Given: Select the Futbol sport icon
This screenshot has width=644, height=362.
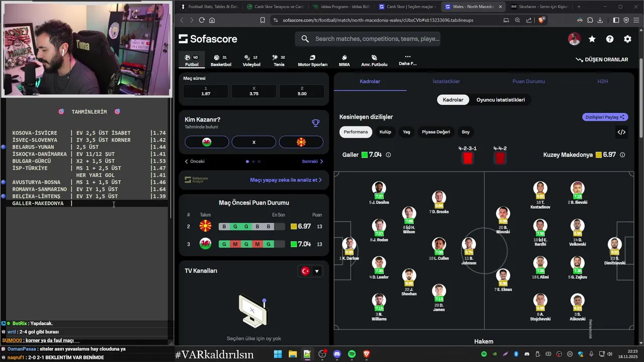Looking at the screenshot, I should click(192, 61).
